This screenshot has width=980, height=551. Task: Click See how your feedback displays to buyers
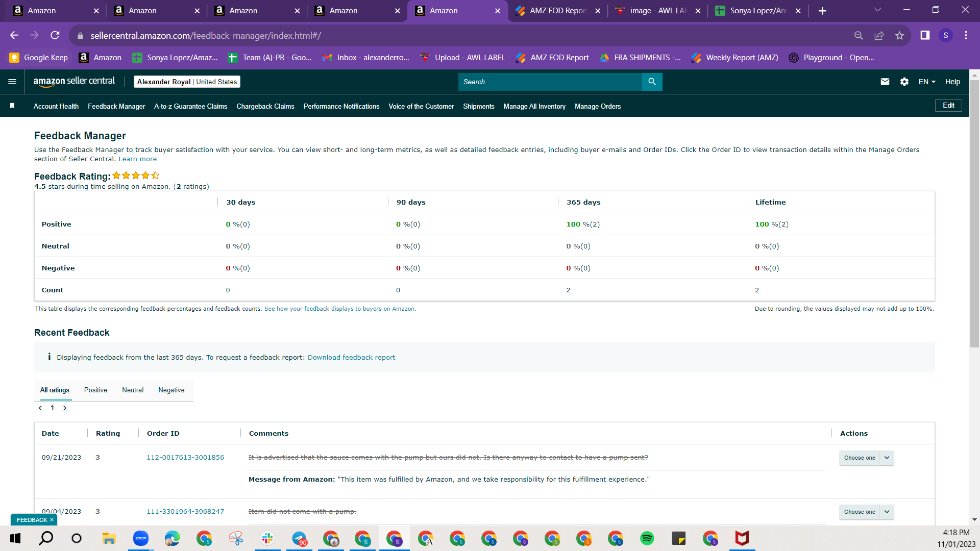click(339, 309)
